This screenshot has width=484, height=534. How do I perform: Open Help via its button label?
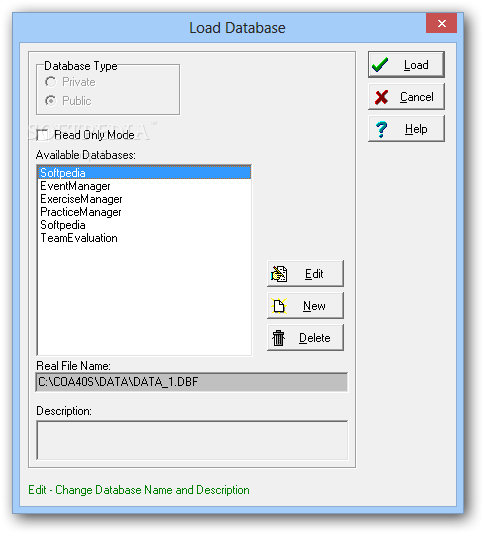click(416, 129)
